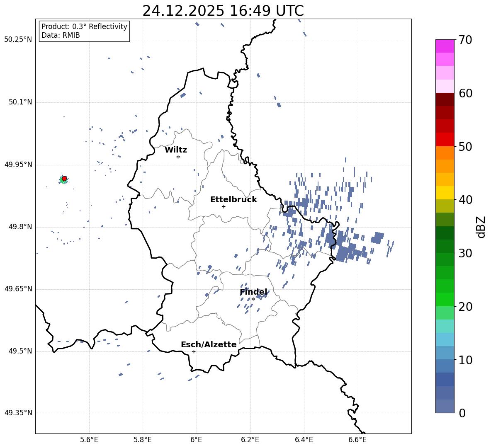Click the Findel cross marker

click(253, 299)
